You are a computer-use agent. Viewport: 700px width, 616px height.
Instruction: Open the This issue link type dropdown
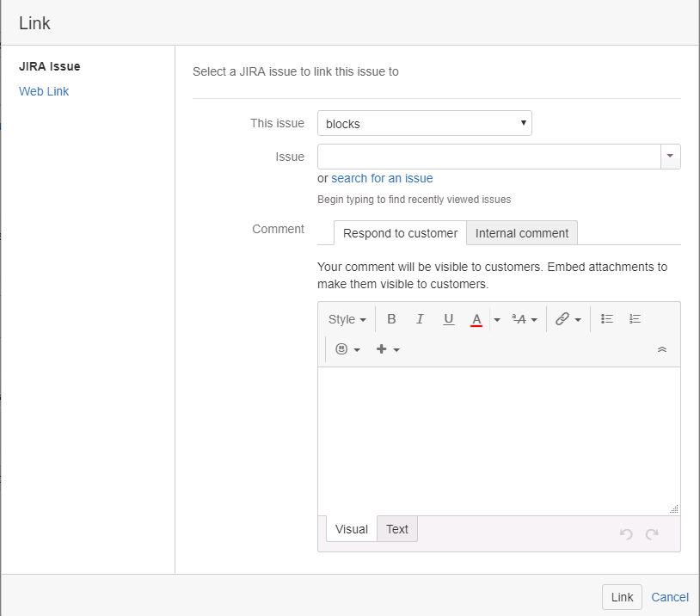425,123
